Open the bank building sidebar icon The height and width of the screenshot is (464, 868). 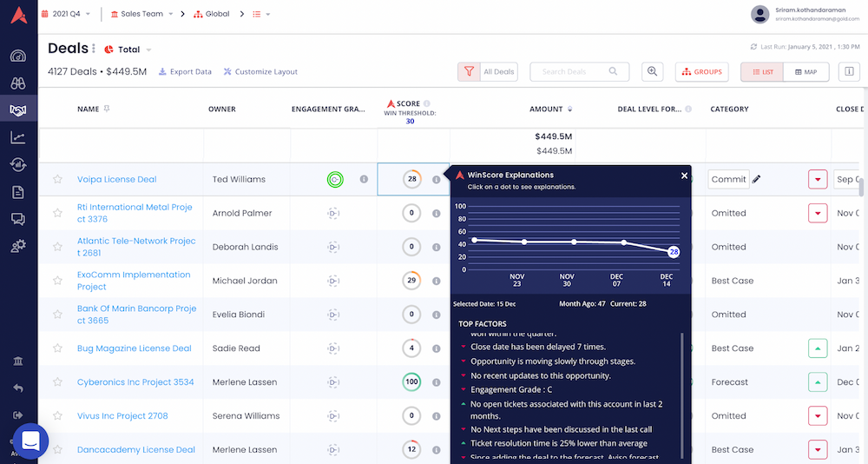click(17, 361)
